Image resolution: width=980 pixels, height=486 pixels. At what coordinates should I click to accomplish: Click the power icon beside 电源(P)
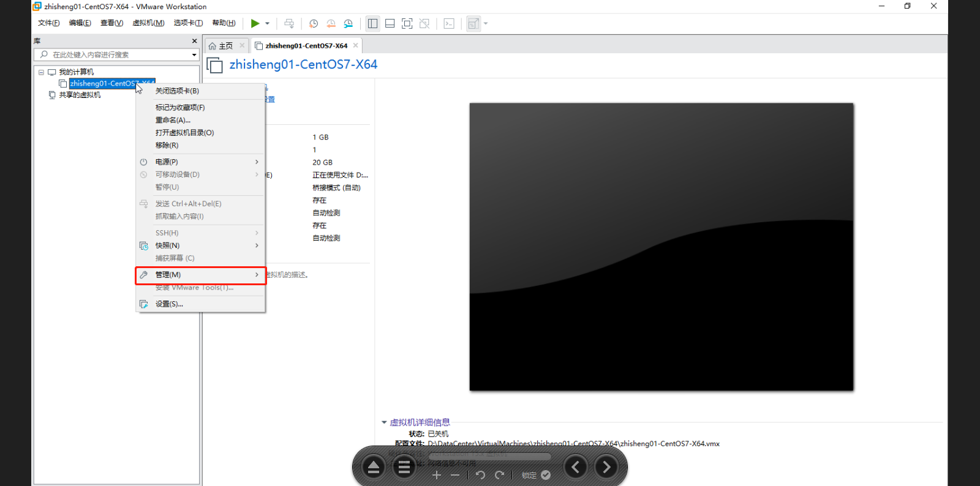pos(143,162)
